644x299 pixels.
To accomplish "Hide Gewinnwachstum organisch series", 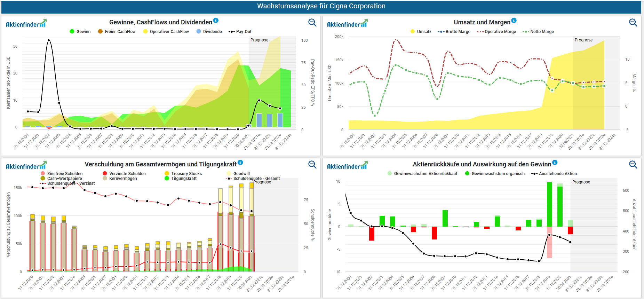I will pyautogui.click(x=495, y=174).
